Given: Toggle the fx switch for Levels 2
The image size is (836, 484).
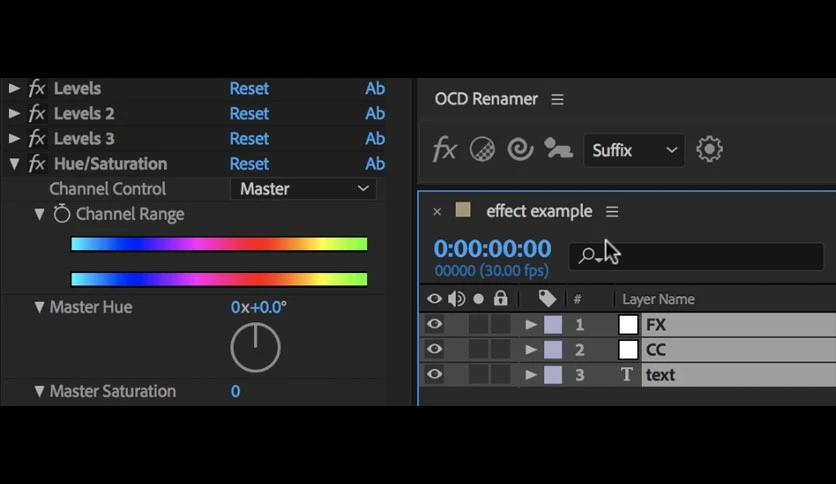Looking at the screenshot, I should [x=37, y=113].
